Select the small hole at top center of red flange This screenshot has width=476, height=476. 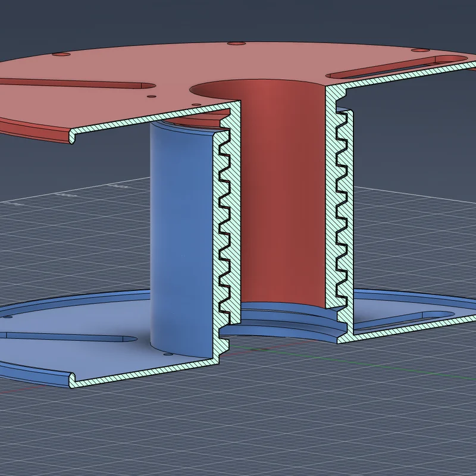236,43
